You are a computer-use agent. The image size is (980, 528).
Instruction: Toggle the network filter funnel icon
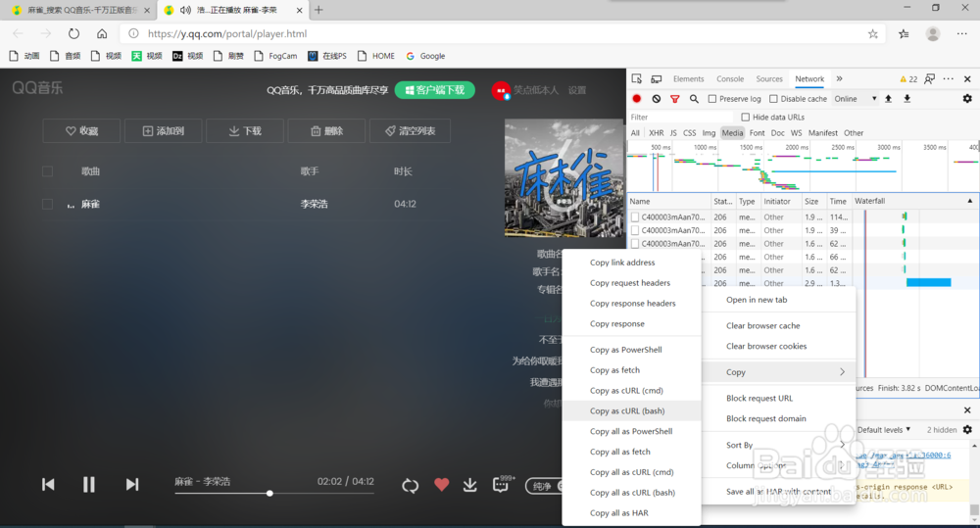(675, 99)
